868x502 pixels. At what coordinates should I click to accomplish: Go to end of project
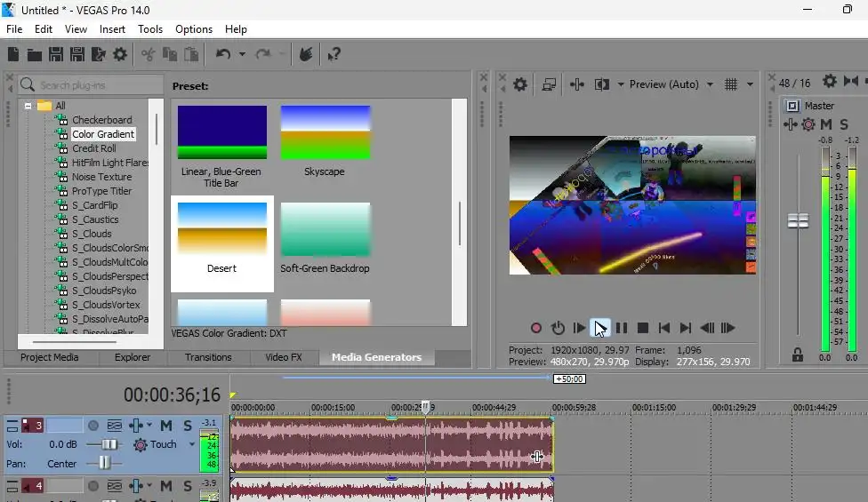686,328
